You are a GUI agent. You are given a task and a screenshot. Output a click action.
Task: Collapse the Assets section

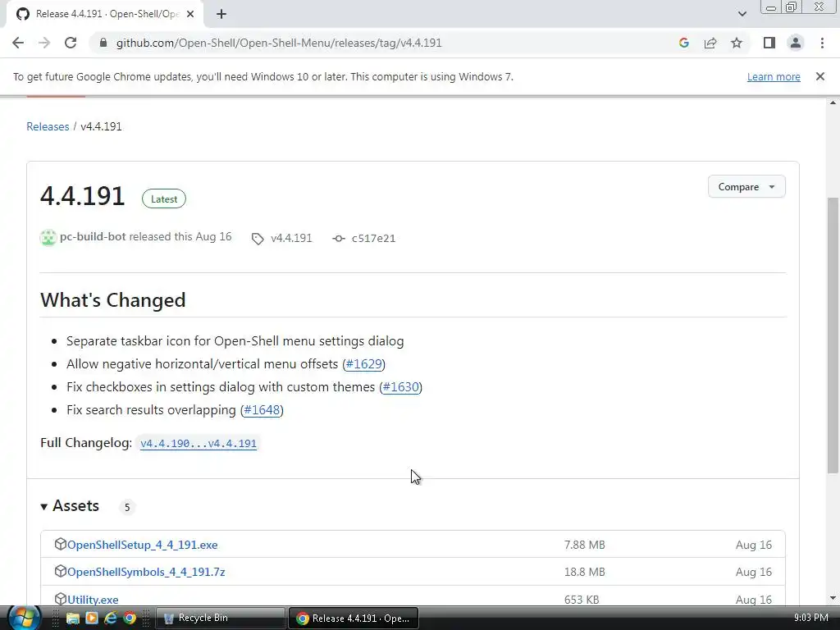71,506
